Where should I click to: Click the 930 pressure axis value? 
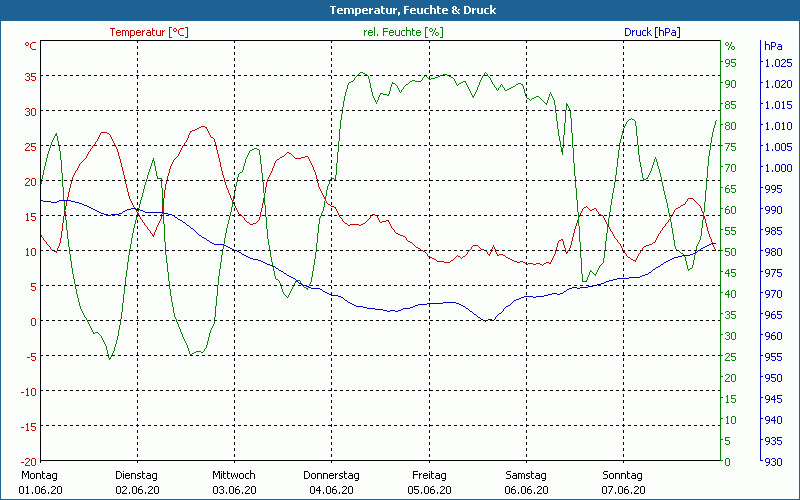[x=773, y=461]
